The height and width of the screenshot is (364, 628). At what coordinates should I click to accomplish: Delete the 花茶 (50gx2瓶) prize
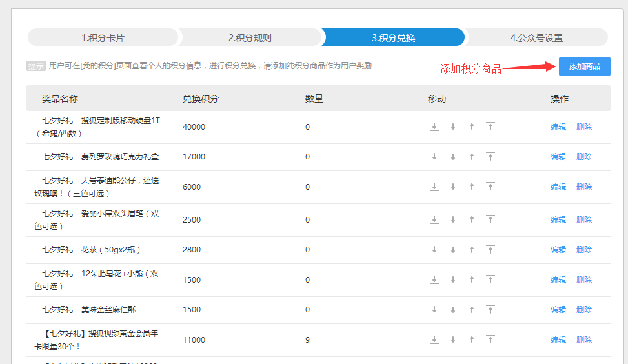tap(584, 250)
